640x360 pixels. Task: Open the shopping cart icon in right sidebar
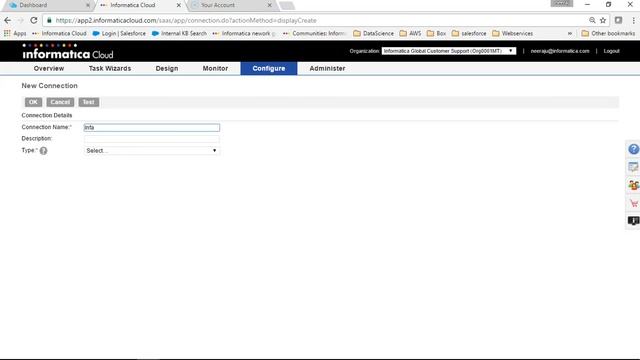tap(633, 203)
